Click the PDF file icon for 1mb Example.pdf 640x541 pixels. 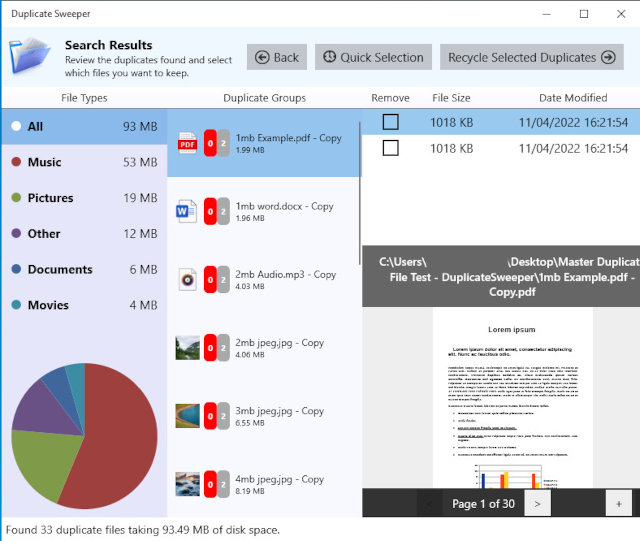point(187,143)
